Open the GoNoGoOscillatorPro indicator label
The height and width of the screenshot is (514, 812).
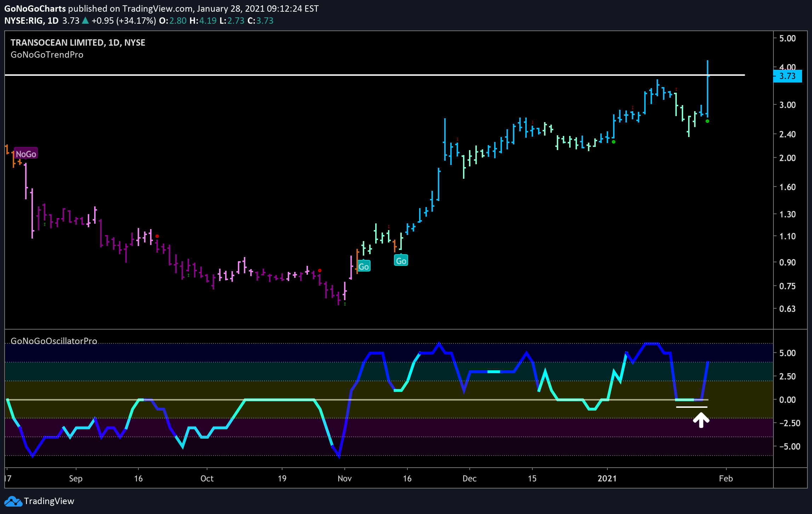[54, 341]
